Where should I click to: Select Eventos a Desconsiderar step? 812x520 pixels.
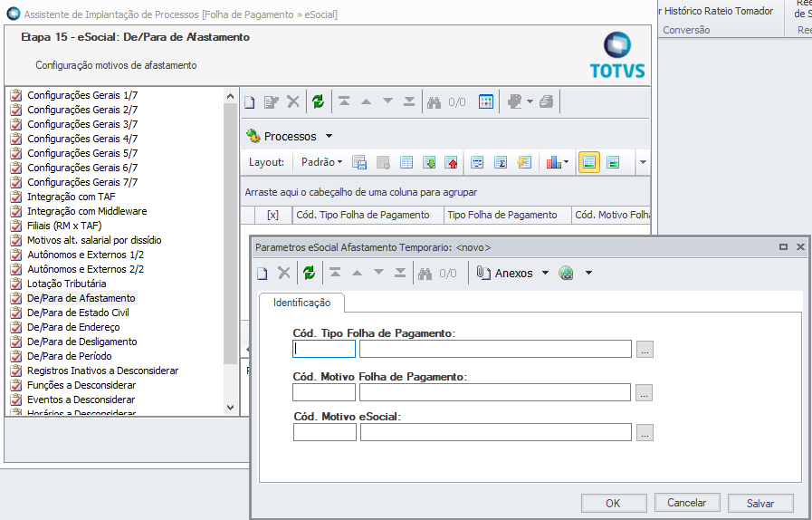click(x=81, y=400)
